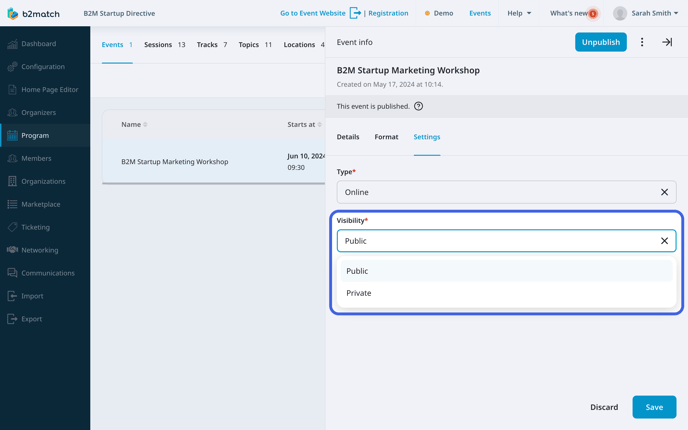Switch to the Topics tab
Screen dimensions: 688x430
pos(255,45)
